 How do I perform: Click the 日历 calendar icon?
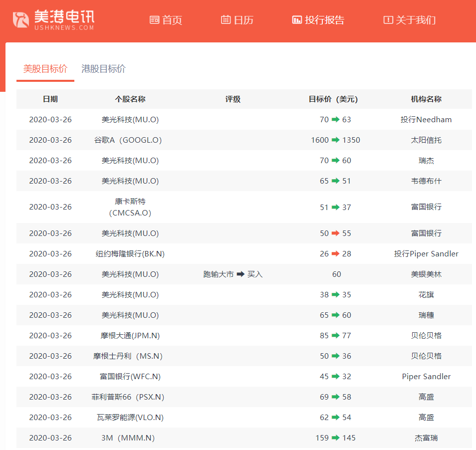[x=226, y=20]
